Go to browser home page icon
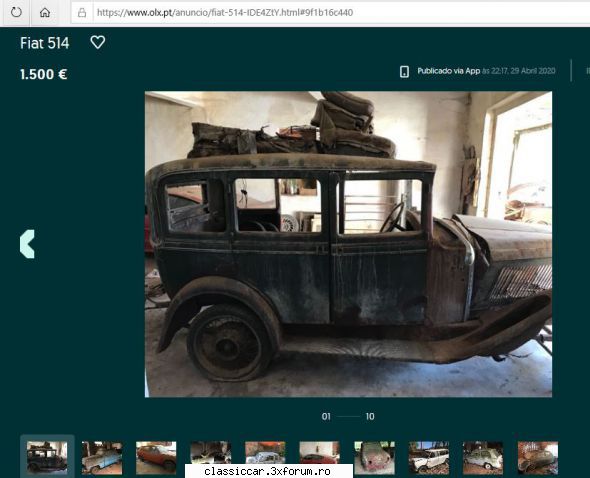590x478 pixels. (45, 13)
